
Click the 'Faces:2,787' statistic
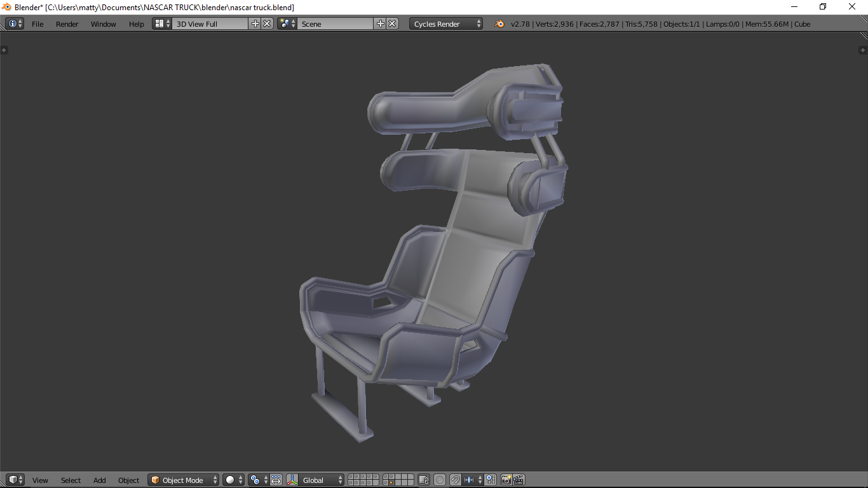pos(599,24)
